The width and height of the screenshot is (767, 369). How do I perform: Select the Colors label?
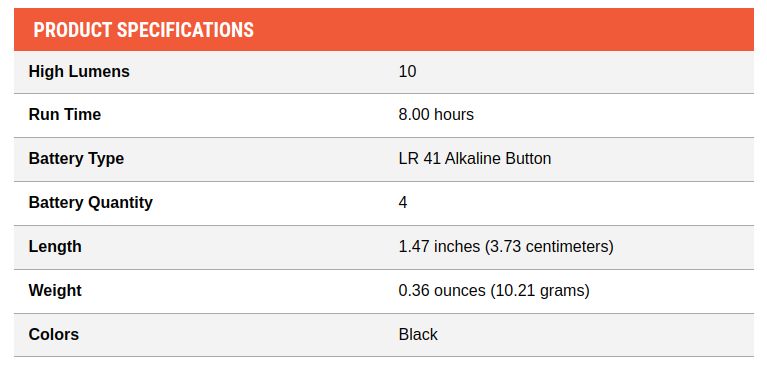click(x=54, y=335)
